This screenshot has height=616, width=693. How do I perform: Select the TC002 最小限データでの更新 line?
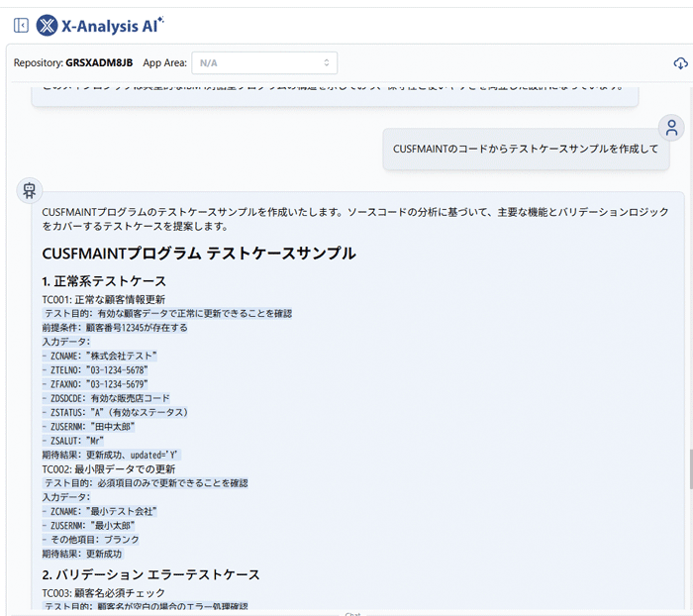tap(109, 468)
